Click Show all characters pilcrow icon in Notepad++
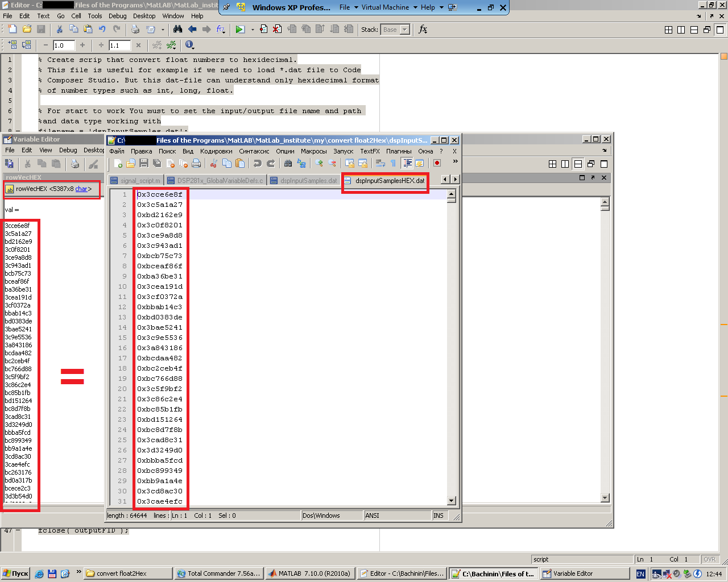The width and height of the screenshot is (728, 582). [x=393, y=164]
